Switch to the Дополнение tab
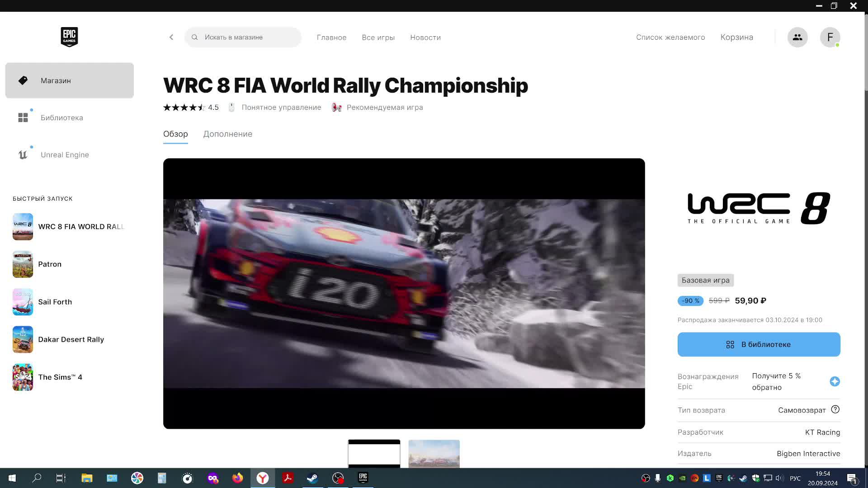Viewport: 868px width, 488px height. tap(227, 134)
